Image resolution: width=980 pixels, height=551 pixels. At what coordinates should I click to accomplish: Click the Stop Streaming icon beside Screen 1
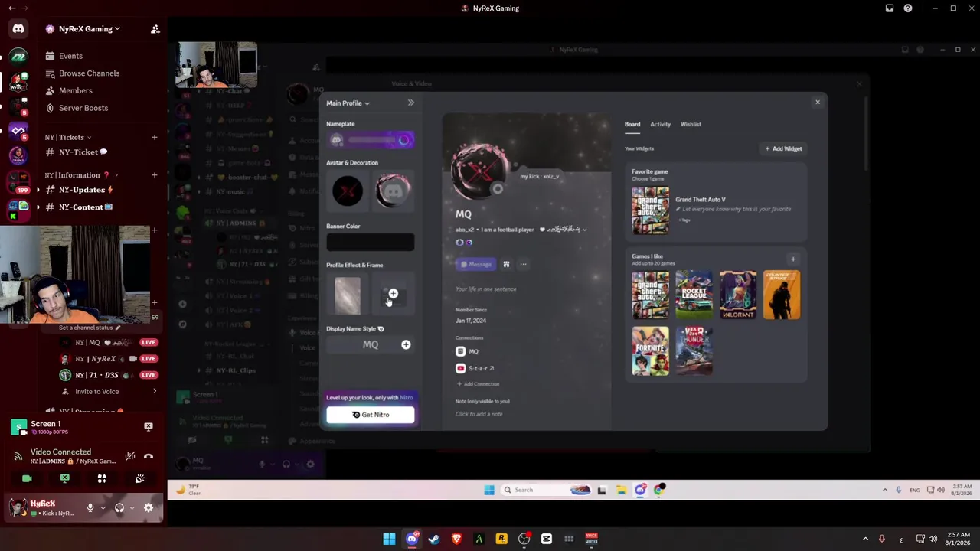(x=149, y=426)
